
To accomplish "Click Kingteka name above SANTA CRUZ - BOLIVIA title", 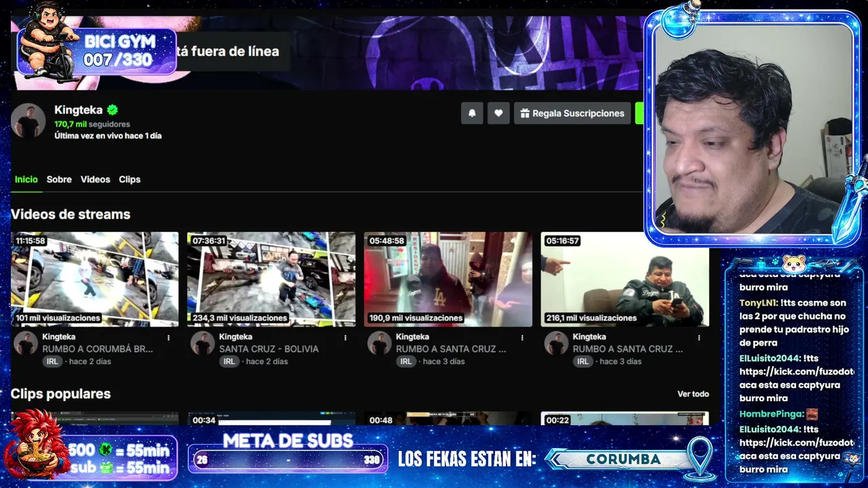I will pyautogui.click(x=236, y=337).
